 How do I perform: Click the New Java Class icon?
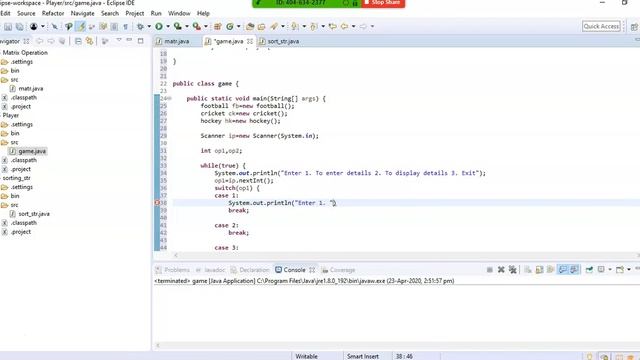(230, 27)
